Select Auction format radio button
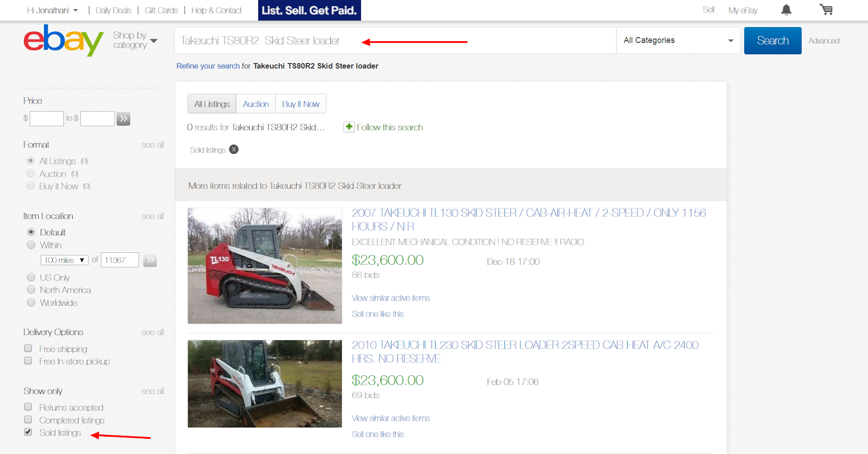Image resolution: width=868 pixels, height=454 pixels. (x=31, y=174)
